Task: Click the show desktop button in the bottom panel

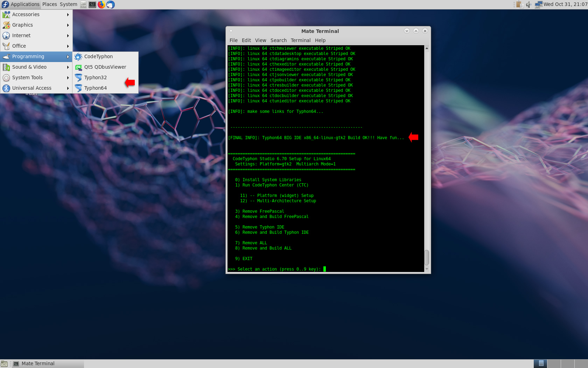Action: click(4, 364)
